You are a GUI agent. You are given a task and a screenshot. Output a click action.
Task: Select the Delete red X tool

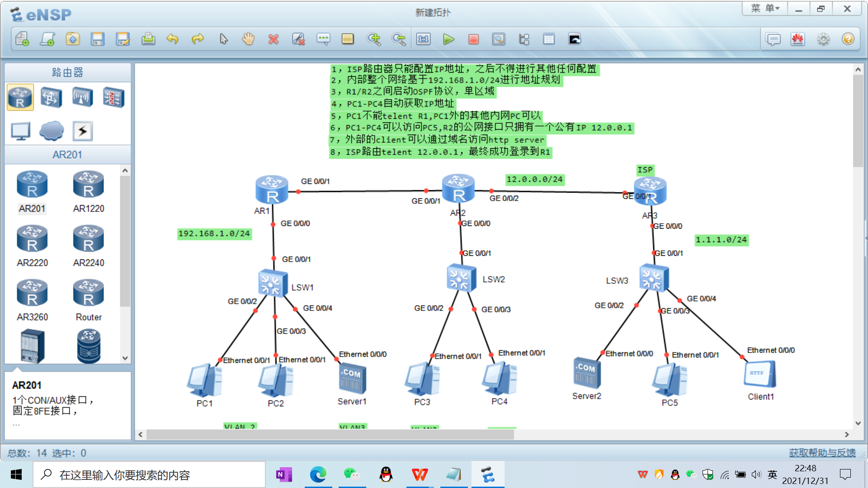coord(273,39)
